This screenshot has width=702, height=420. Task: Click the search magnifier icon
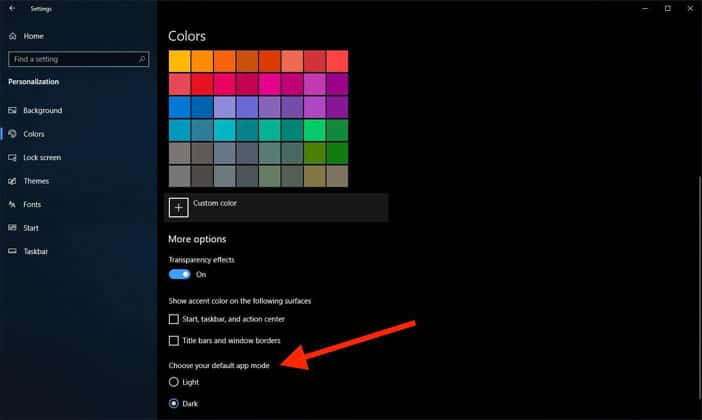142,59
